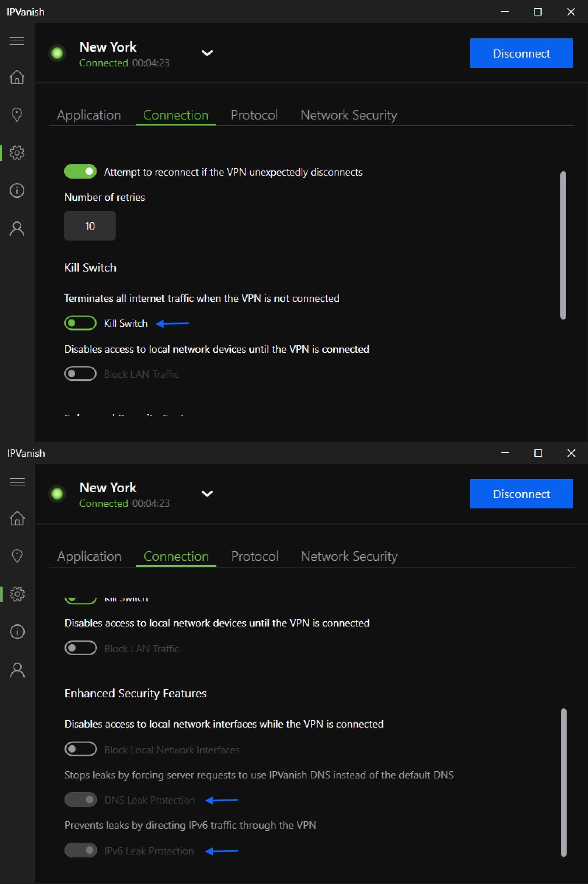Click "Connected 00:04:23" status in lower window

pyautogui.click(x=125, y=503)
